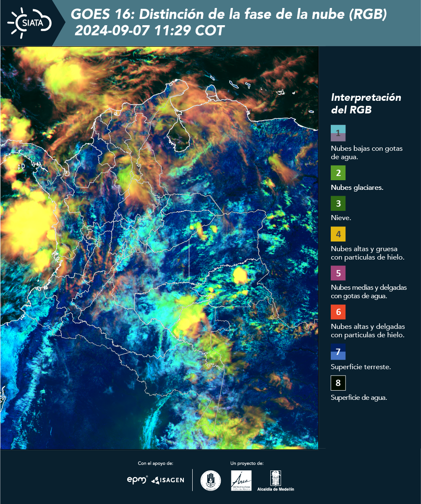Click the circular hand emblem seal
Image resolution: width=421 pixels, height=504 pixels.
210,480
